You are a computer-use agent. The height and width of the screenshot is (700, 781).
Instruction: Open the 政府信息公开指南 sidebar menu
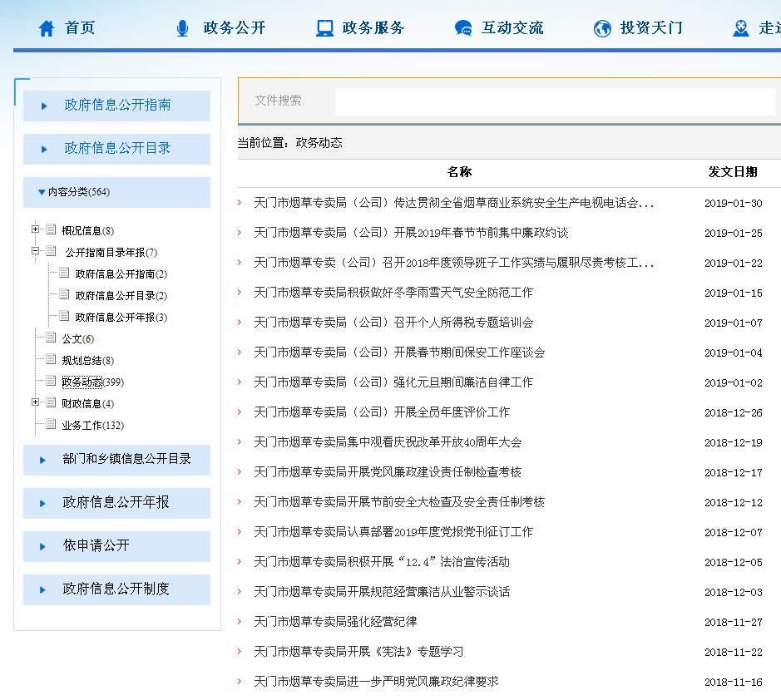pos(117,106)
